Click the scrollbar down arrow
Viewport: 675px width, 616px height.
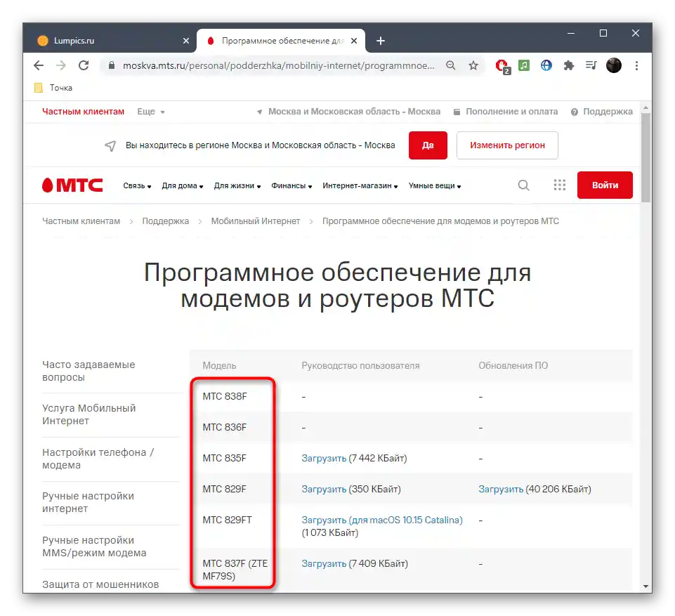click(x=645, y=586)
